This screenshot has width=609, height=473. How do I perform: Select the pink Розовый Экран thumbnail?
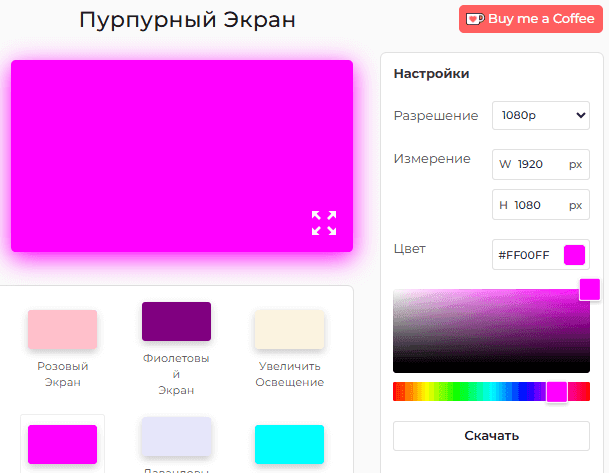point(62,330)
